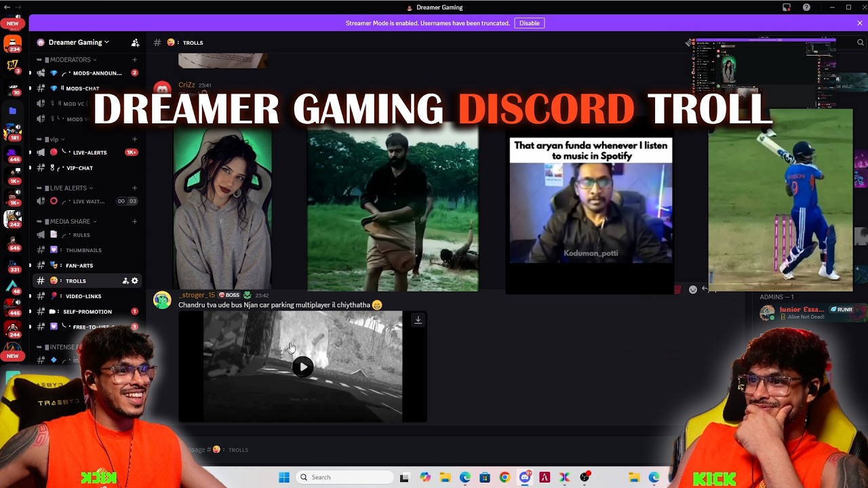Click the Discord taskbar icon
This screenshot has height=488, width=868.
[525, 477]
